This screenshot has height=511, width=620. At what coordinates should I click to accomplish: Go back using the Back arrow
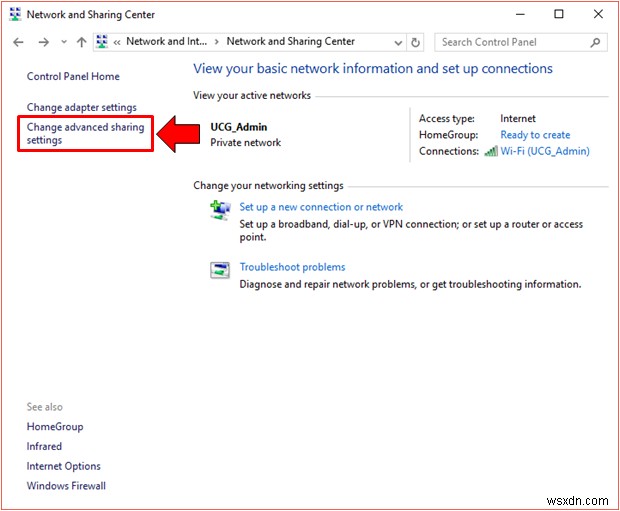pyautogui.click(x=18, y=42)
